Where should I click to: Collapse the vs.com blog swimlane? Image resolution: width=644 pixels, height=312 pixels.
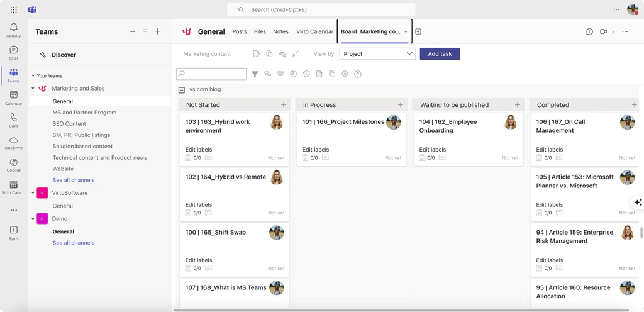[182, 90]
